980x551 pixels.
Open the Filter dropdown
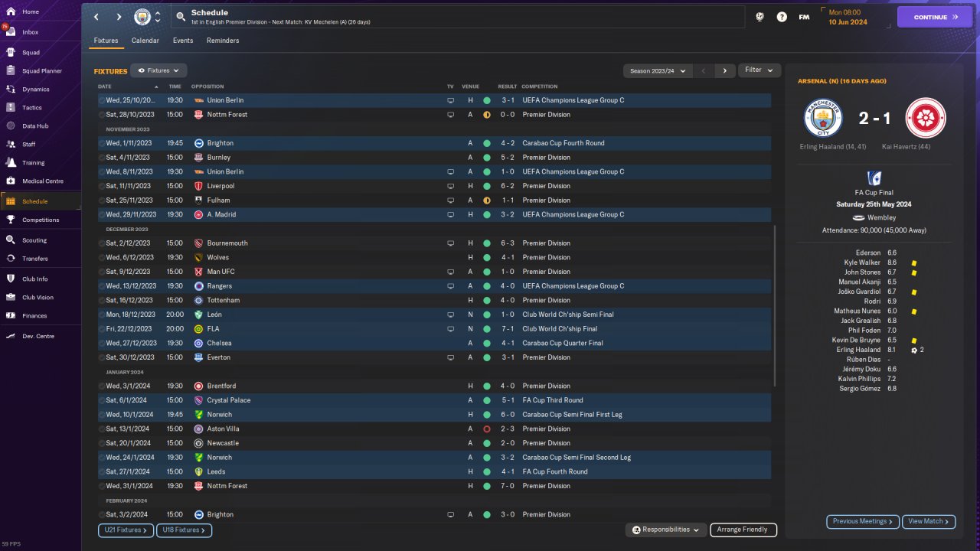759,70
